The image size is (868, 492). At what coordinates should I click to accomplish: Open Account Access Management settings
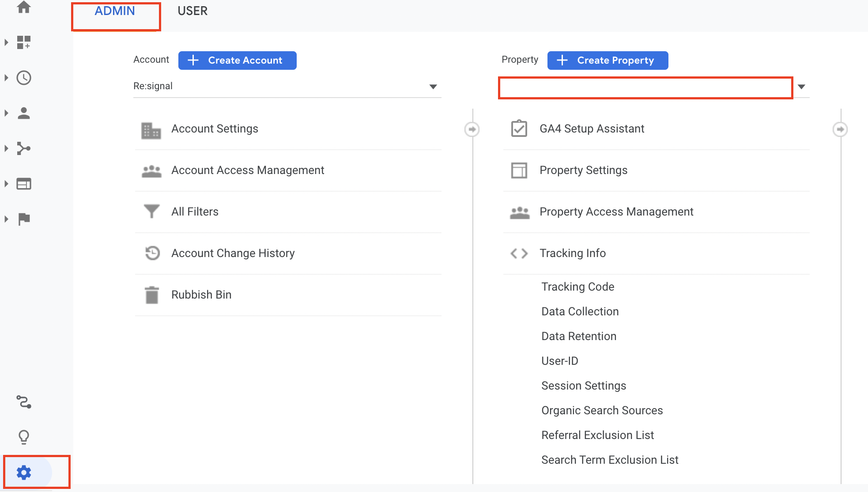pos(248,170)
